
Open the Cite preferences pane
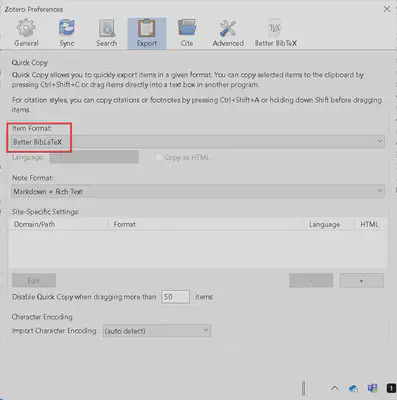click(187, 33)
